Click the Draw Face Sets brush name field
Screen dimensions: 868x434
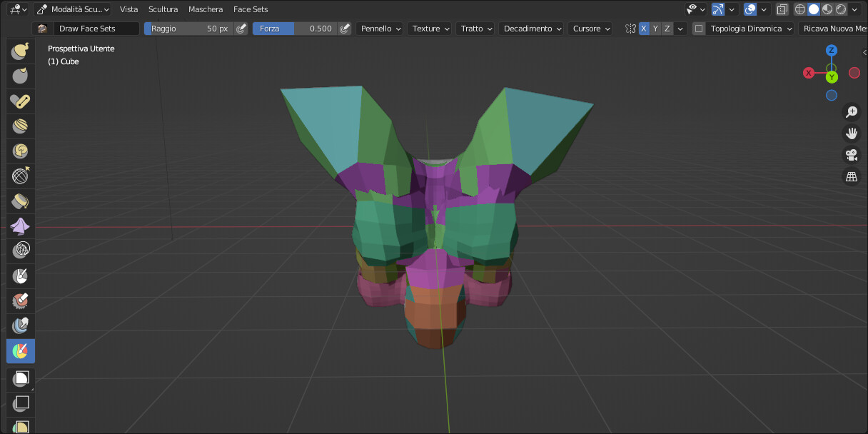[x=96, y=29]
